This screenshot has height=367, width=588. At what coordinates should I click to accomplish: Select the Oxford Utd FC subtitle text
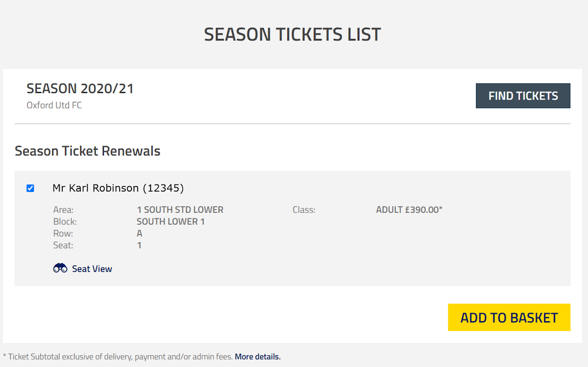[x=54, y=105]
